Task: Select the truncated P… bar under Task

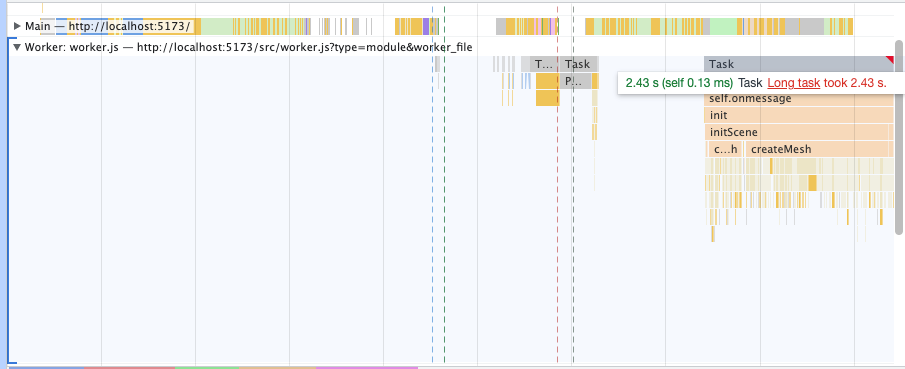Action: (575, 81)
